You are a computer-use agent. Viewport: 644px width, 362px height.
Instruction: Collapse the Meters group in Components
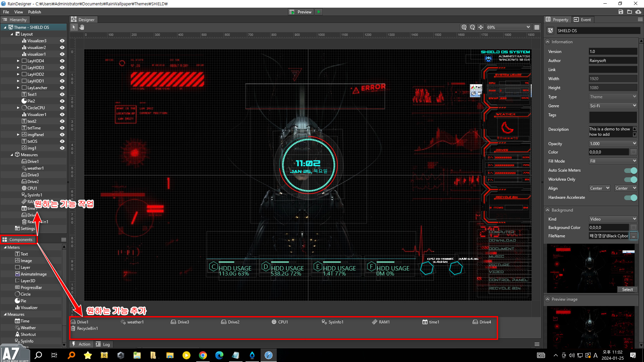[5, 247]
